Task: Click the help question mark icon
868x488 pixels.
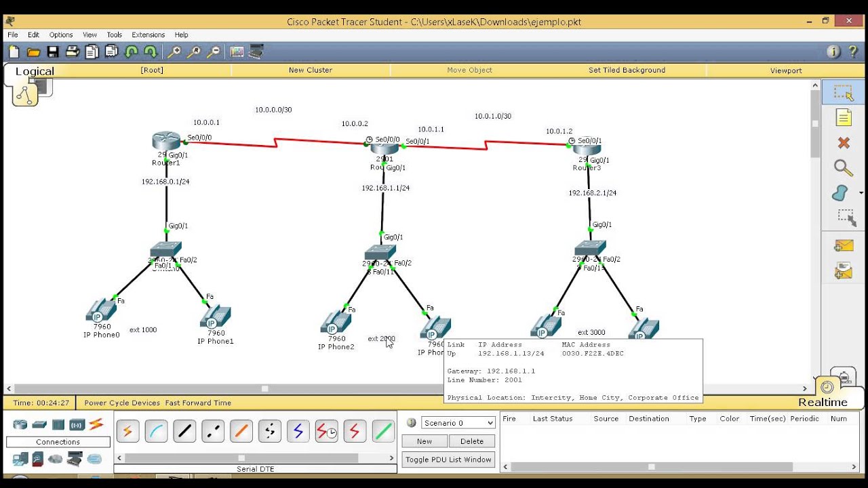Action: (852, 52)
